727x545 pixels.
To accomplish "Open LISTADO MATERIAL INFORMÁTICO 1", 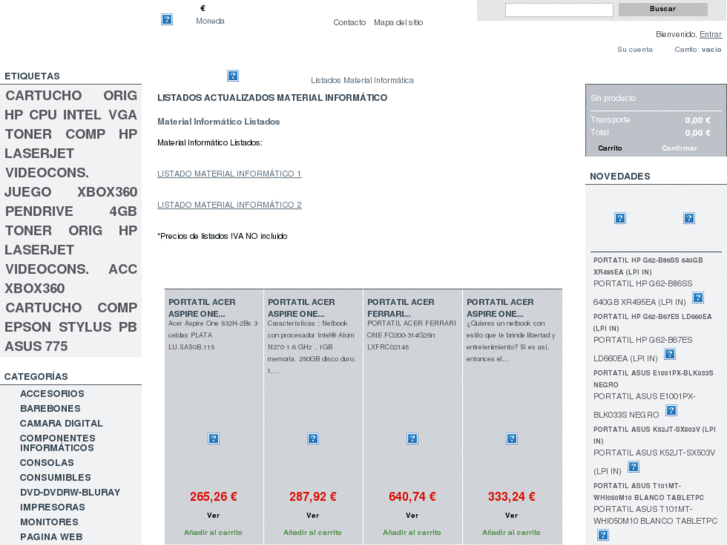I will point(229,173).
